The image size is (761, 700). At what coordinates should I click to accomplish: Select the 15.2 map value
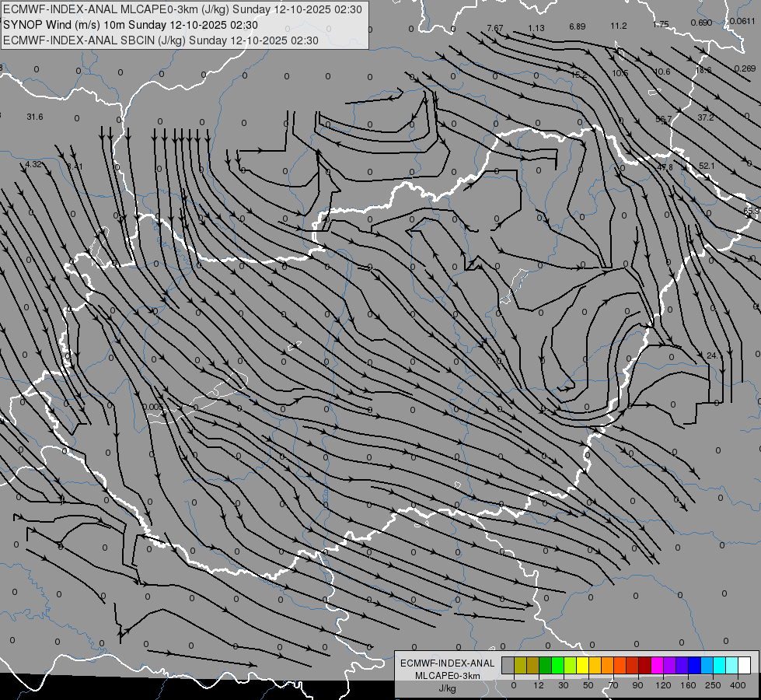click(578, 75)
